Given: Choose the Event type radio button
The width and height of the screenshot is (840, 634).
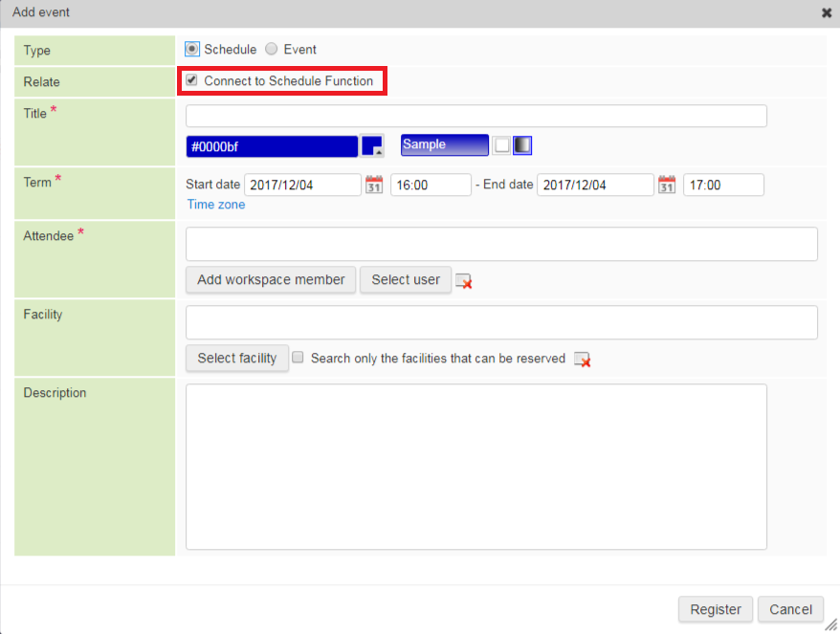Looking at the screenshot, I should [x=272, y=49].
